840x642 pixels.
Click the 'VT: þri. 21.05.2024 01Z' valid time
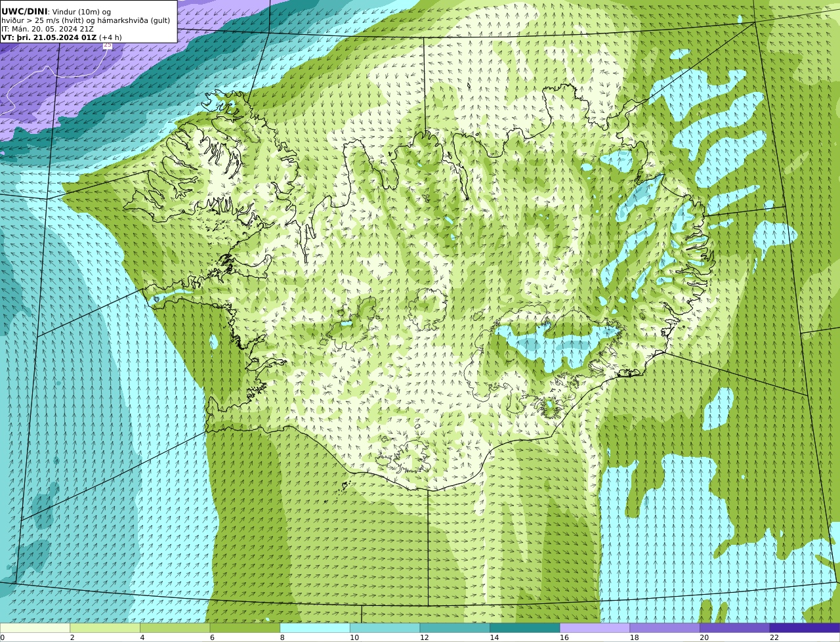(x=49, y=37)
